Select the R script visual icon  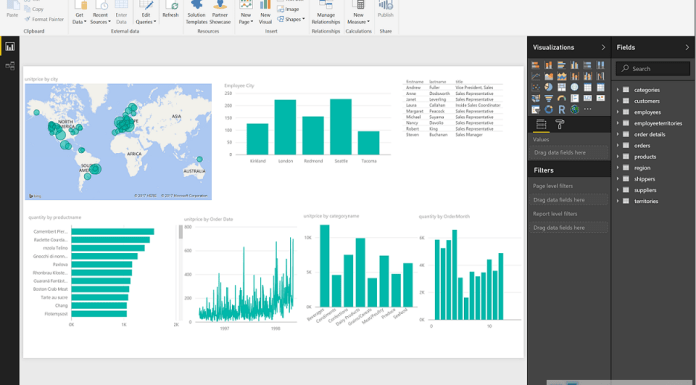tap(562, 109)
